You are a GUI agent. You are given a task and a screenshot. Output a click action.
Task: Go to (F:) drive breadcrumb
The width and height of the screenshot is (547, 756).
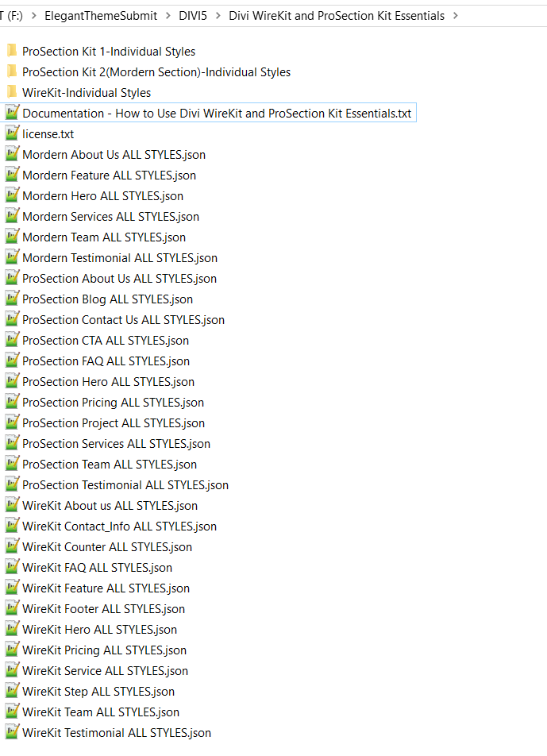tap(13, 16)
